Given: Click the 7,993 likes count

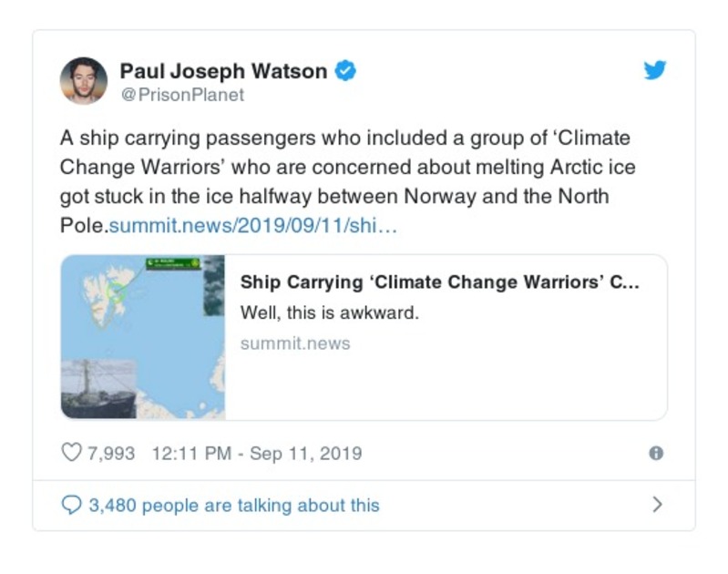Looking at the screenshot, I should point(111,453).
